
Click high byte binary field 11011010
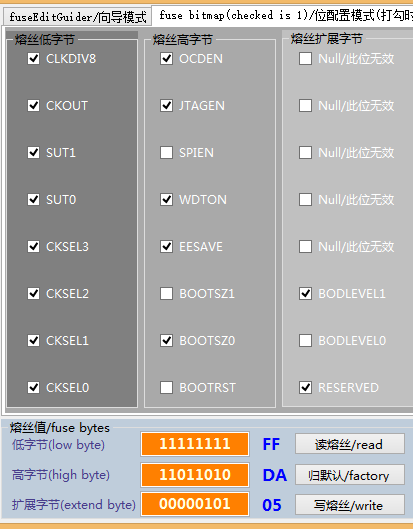pyautogui.click(x=195, y=475)
